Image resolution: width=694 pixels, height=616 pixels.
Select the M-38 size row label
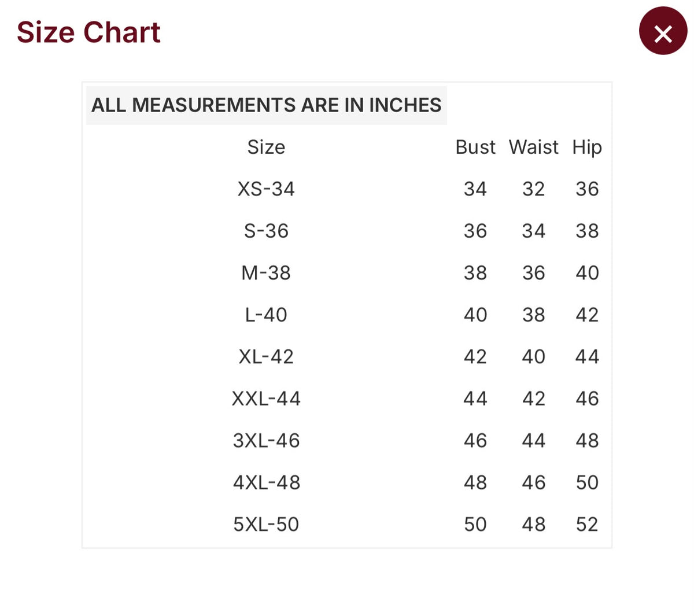click(x=266, y=273)
